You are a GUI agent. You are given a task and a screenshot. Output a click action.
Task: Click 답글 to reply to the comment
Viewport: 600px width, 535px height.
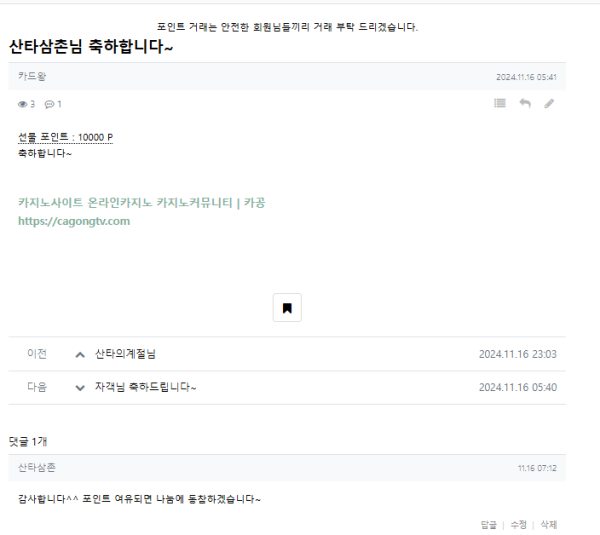[x=488, y=525]
